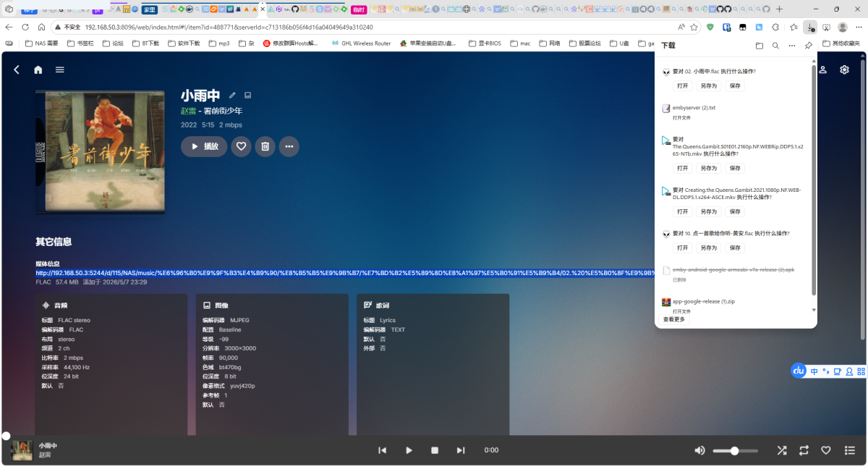Click the 播放 play button
Image resolution: width=868 pixels, height=467 pixels.
pyautogui.click(x=204, y=146)
